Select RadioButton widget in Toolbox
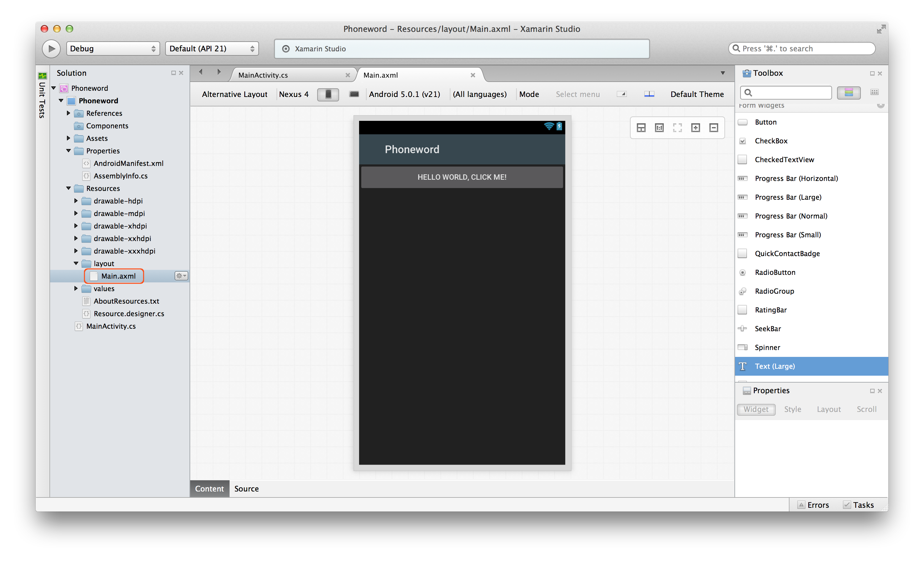The height and width of the screenshot is (561, 924). pyautogui.click(x=775, y=272)
